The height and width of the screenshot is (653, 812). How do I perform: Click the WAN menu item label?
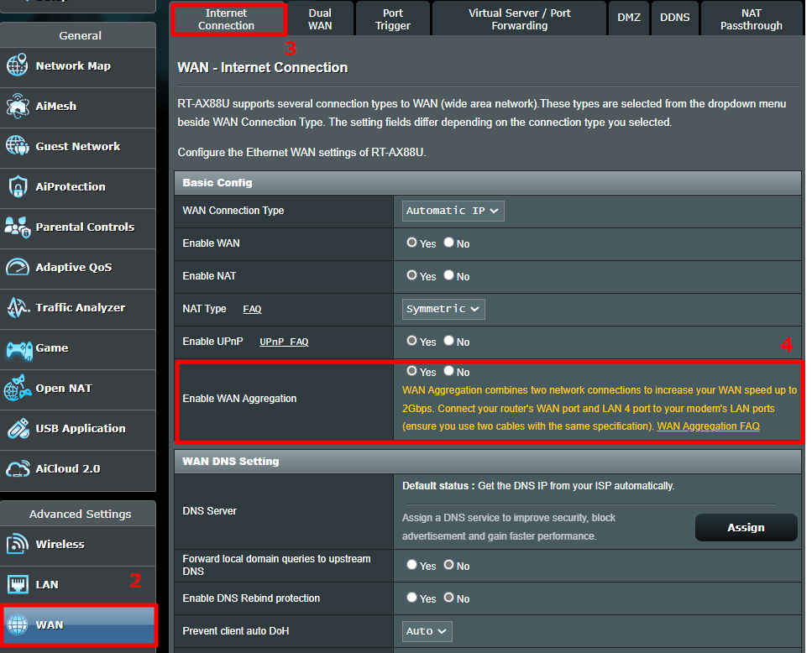coord(50,625)
